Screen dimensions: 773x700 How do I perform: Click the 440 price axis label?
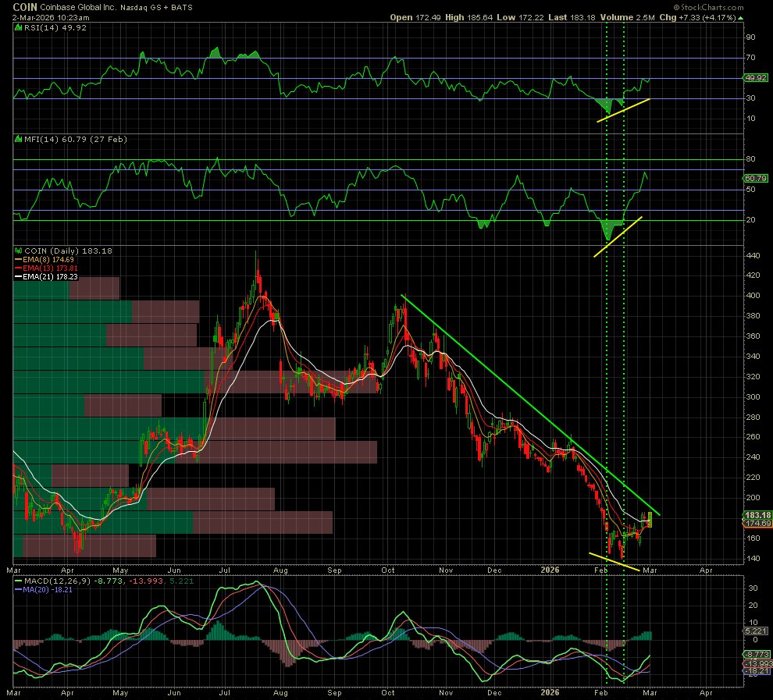tap(753, 255)
